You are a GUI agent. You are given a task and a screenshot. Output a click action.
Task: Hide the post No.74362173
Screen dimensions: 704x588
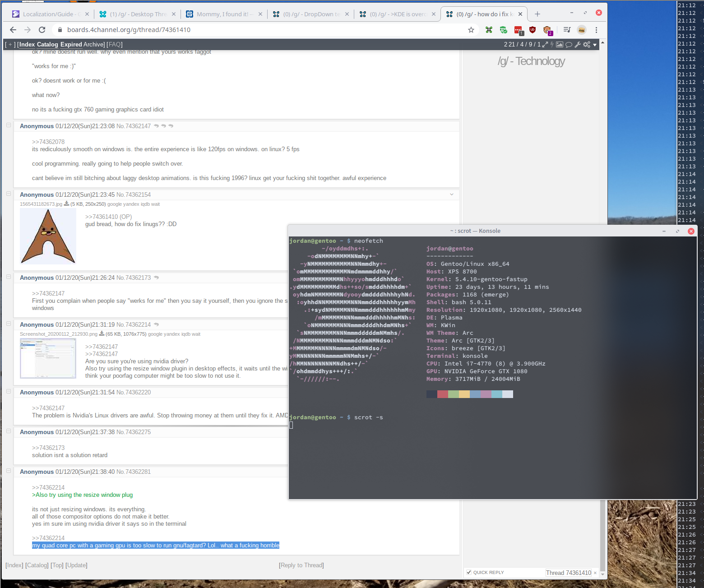click(9, 277)
